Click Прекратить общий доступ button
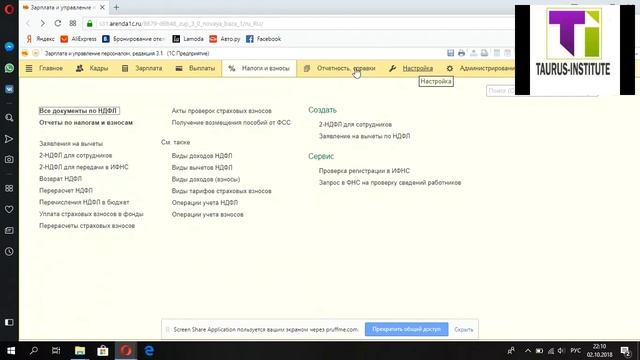This screenshot has width=640, height=360. (x=406, y=329)
